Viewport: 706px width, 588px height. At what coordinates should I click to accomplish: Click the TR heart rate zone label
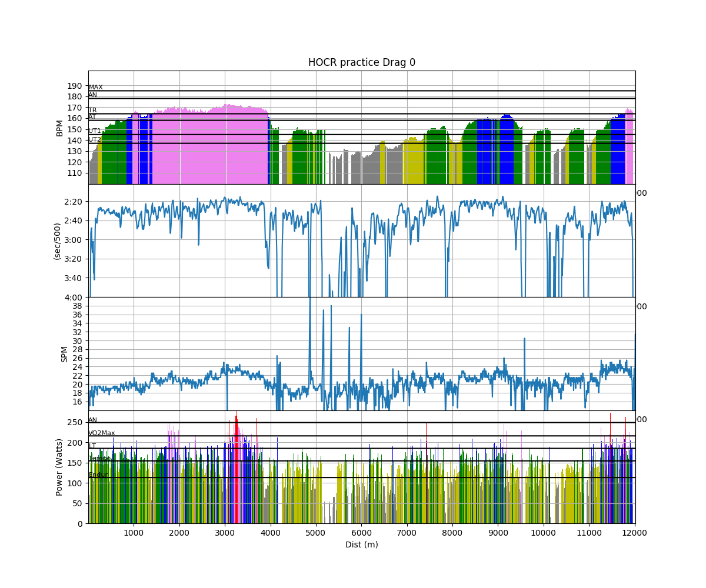[92, 110]
